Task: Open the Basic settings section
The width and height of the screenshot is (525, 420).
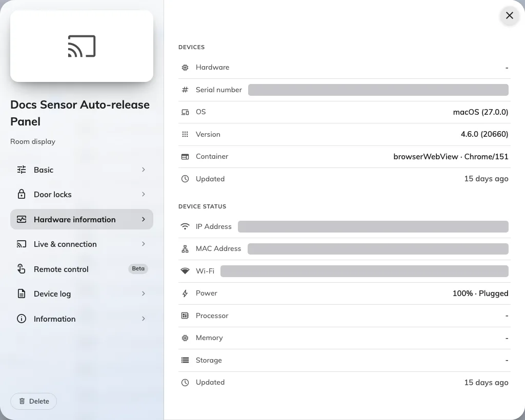Action: tap(82, 170)
